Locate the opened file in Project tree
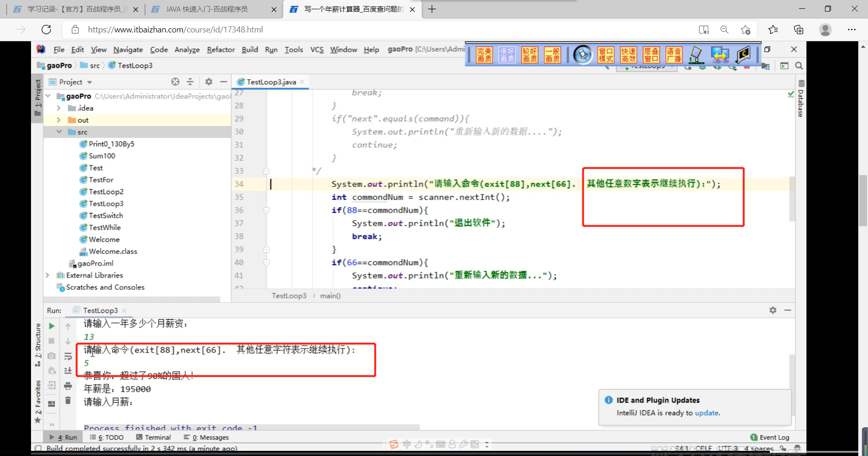This screenshot has height=456, width=868. pos(175,82)
